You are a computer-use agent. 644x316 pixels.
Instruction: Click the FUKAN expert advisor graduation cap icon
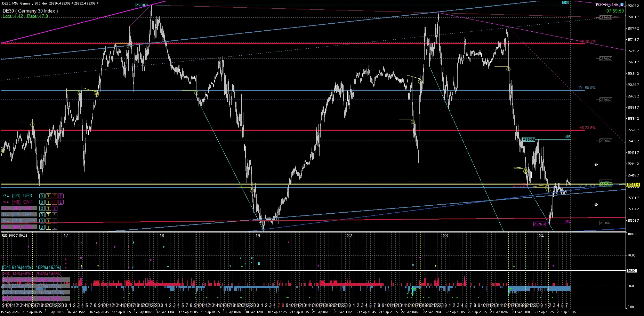621,5
